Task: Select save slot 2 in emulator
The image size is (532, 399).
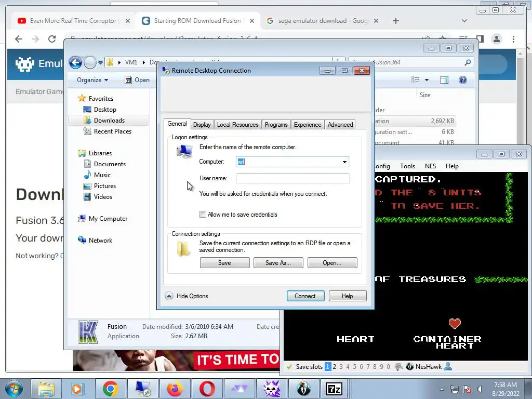Action: (x=335, y=367)
